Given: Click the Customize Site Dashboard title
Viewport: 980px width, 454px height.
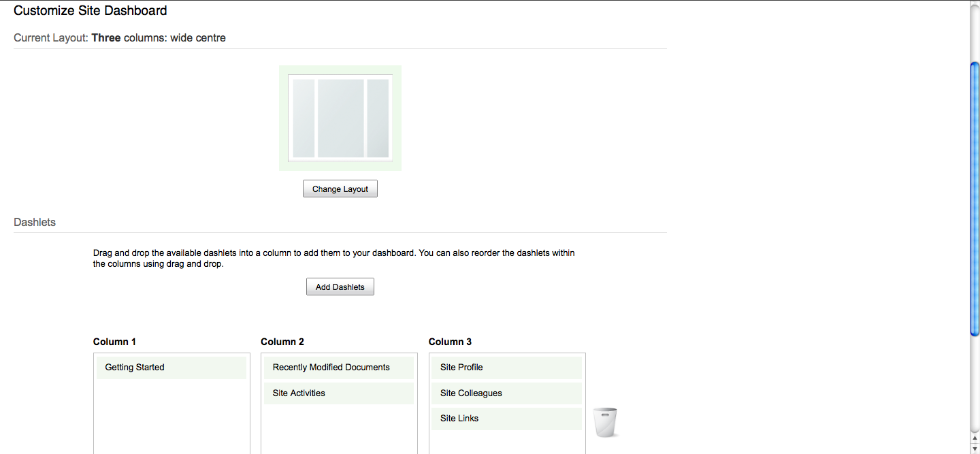Looking at the screenshot, I should [91, 10].
